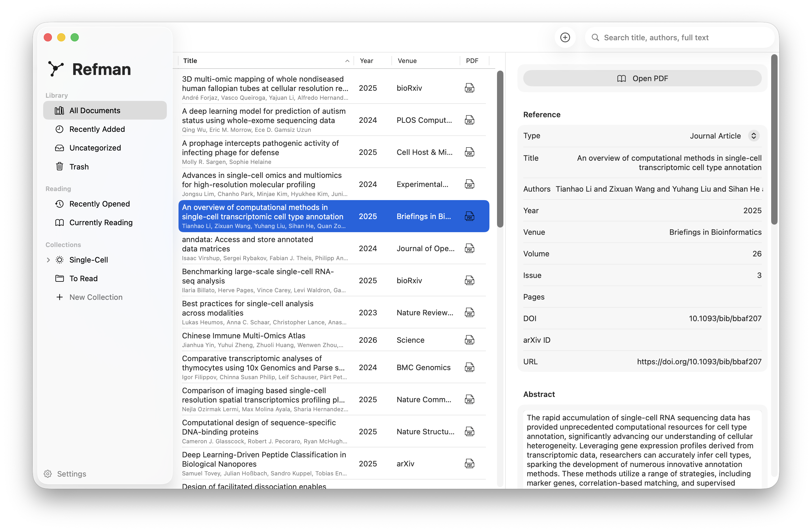Click the document list scrollbar
The height and width of the screenshot is (532, 812).
coord(500,149)
